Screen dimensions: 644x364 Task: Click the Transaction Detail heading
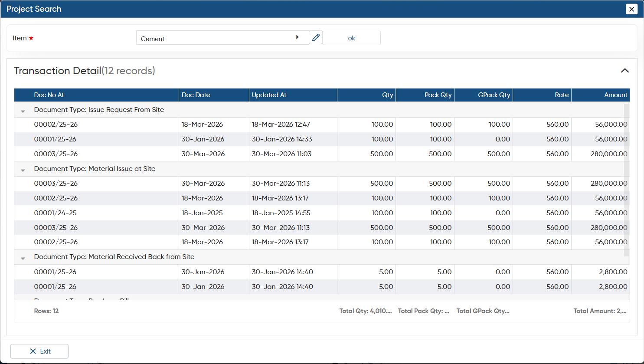pyautogui.click(x=84, y=71)
